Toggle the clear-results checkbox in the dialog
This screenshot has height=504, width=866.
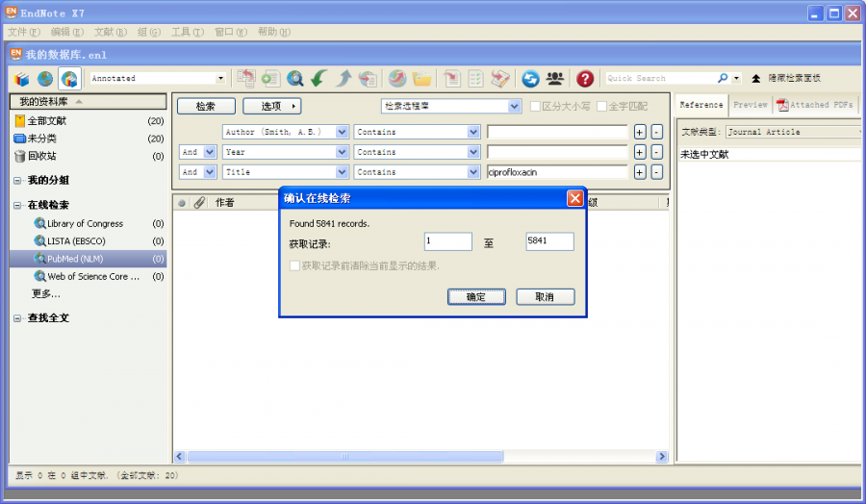(x=295, y=266)
